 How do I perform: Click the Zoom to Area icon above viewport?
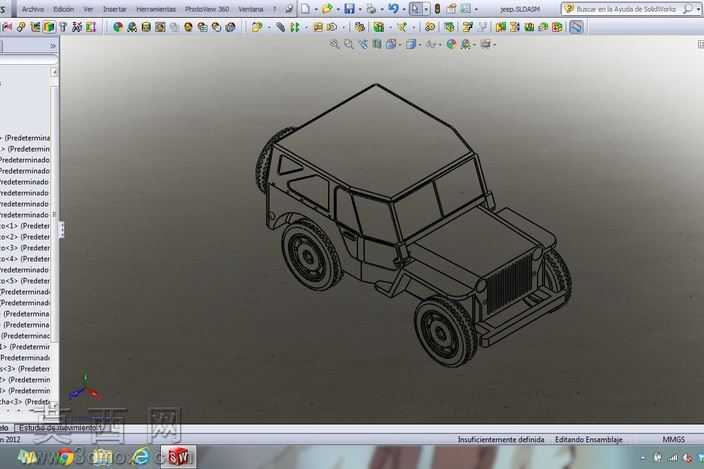click(348, 44)
